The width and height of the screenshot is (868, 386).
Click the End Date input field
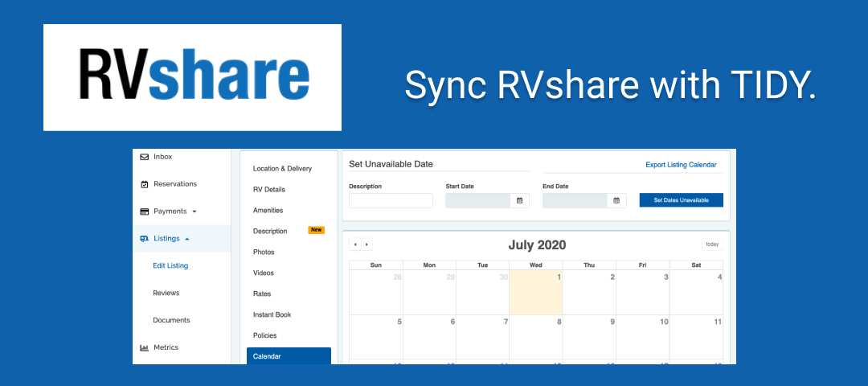click(575, 200)
